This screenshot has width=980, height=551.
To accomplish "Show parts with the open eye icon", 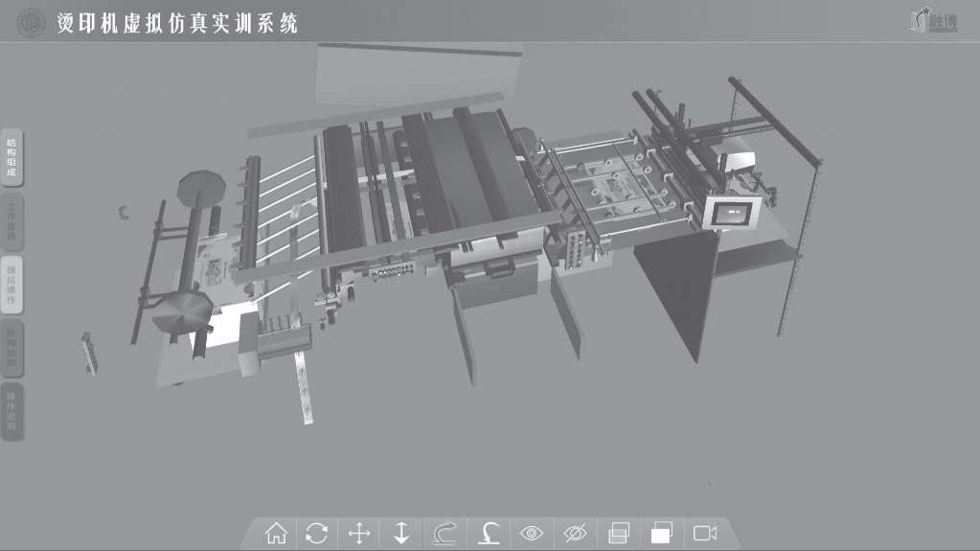I will (x=531, y=534).
